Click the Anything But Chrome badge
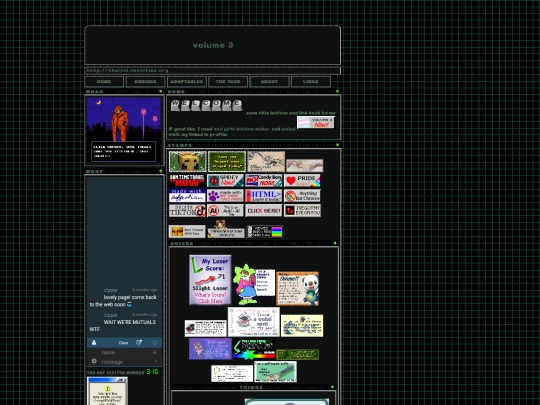Screen dimensions: 540x405 click(302, 196)
